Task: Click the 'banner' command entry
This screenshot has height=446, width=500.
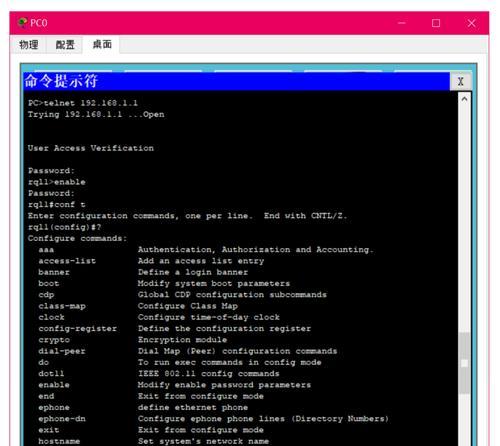Action: click(54, 272)
